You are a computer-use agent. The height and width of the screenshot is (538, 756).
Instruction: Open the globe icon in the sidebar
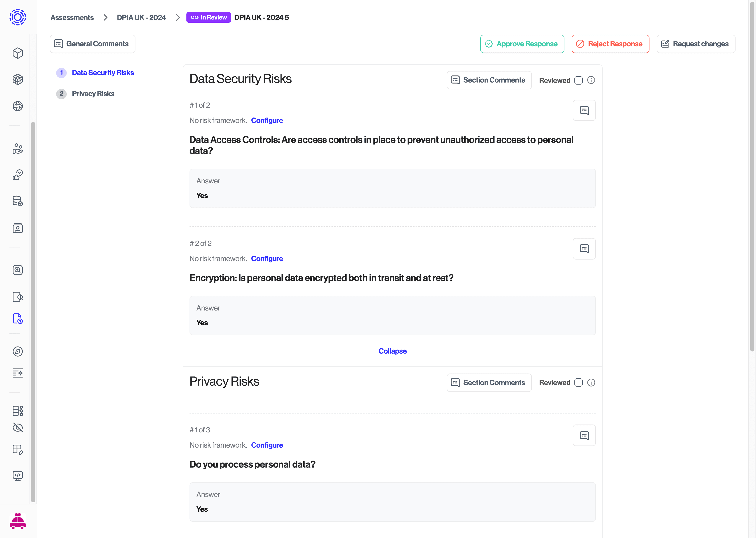(18, 106)
